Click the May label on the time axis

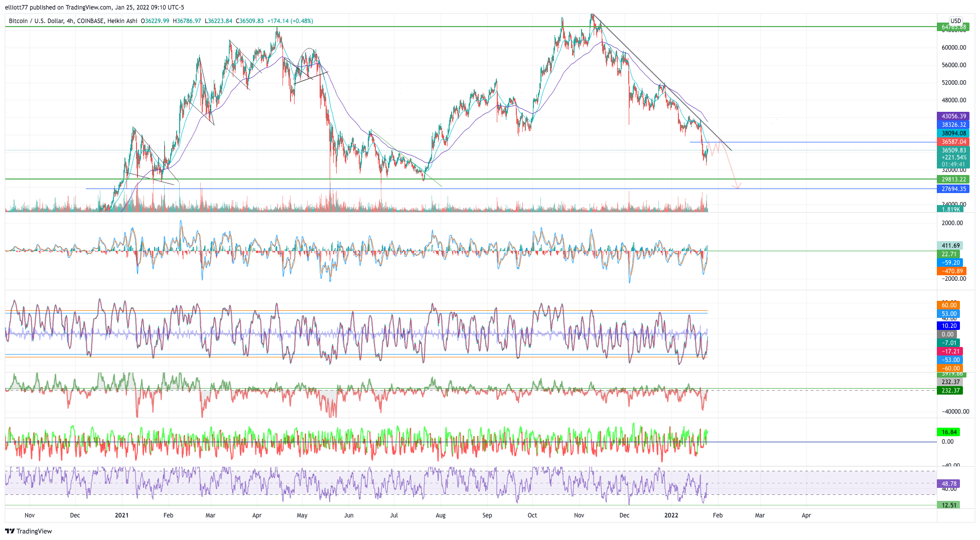[302, 515]
